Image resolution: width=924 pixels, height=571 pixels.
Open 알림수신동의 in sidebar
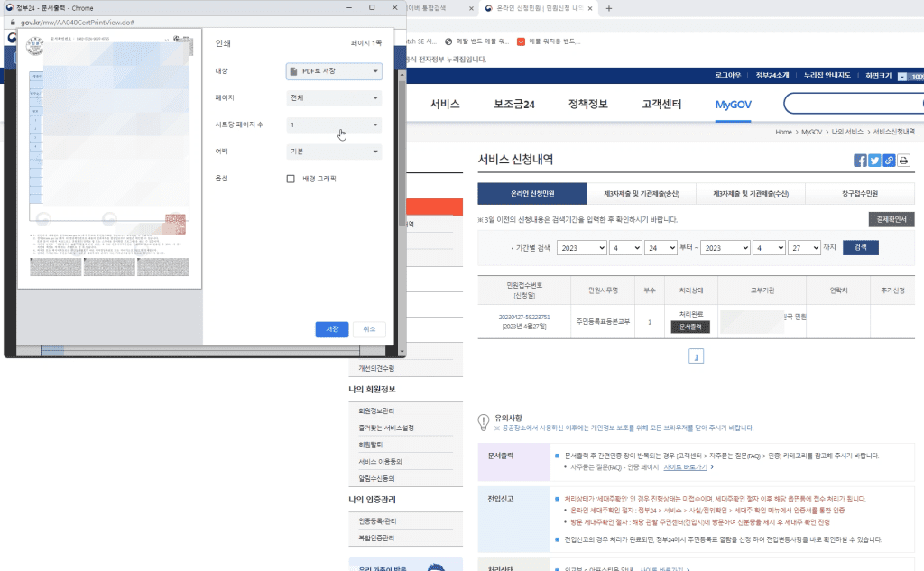pyautogui.click(x=376, y=478)
